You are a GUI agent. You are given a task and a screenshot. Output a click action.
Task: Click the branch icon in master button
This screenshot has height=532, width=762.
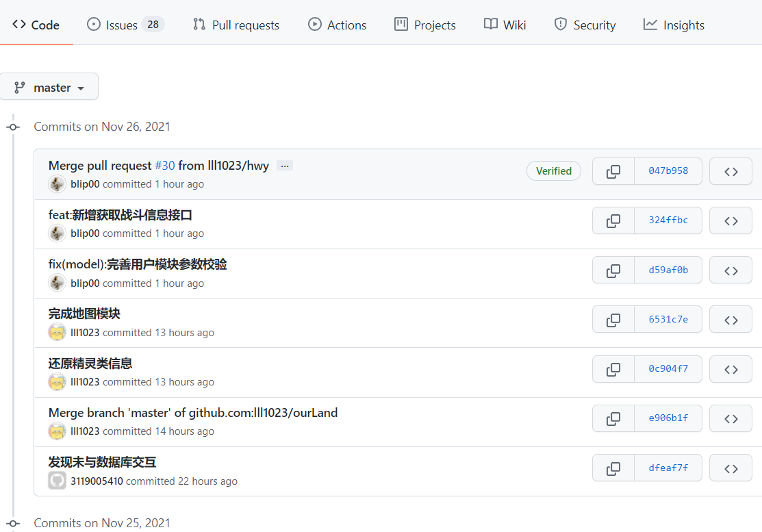pos(19,88)
